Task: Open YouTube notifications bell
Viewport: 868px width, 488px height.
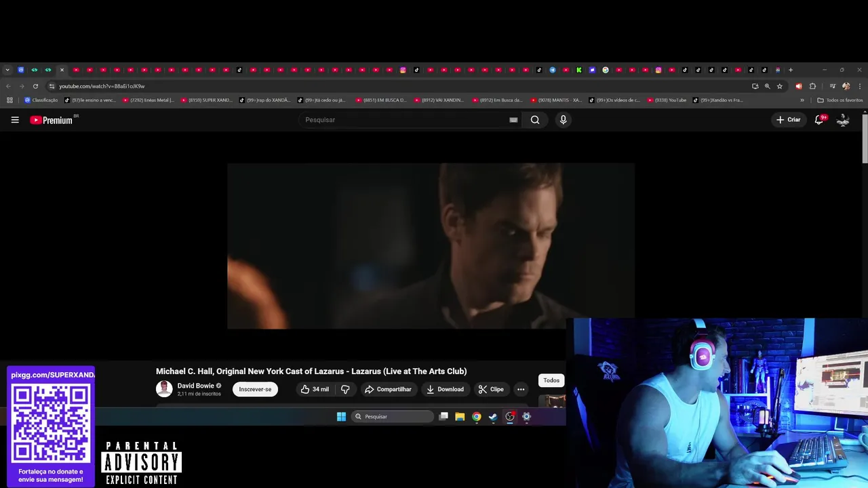Action: [820, 119]
